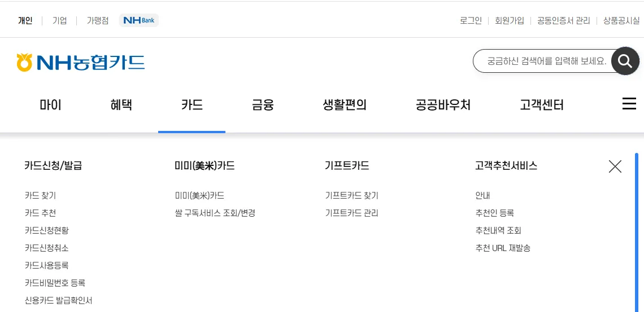The height and width of the screenshot is (312, 644).
Task: Click the blue vertical scrollbar
Action: [x=637, y=232]
